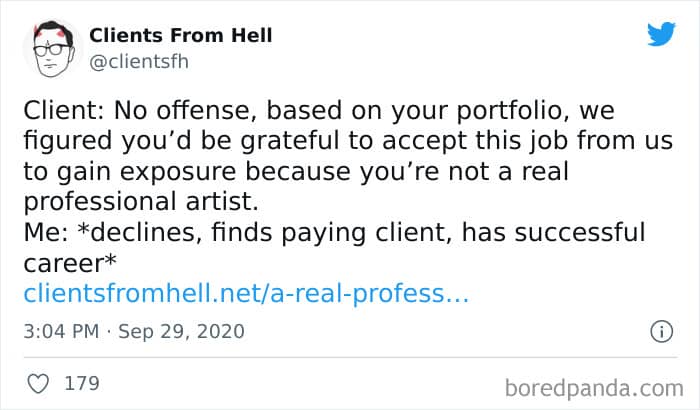Viewport: 700px width, 410px height.
Task: Open the Twitter bird logo
Action: click(x=661, y=34)
